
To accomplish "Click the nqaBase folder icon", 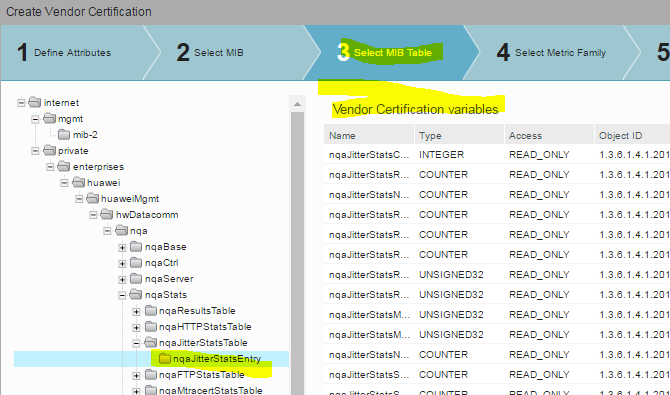I will coord(136,247).
